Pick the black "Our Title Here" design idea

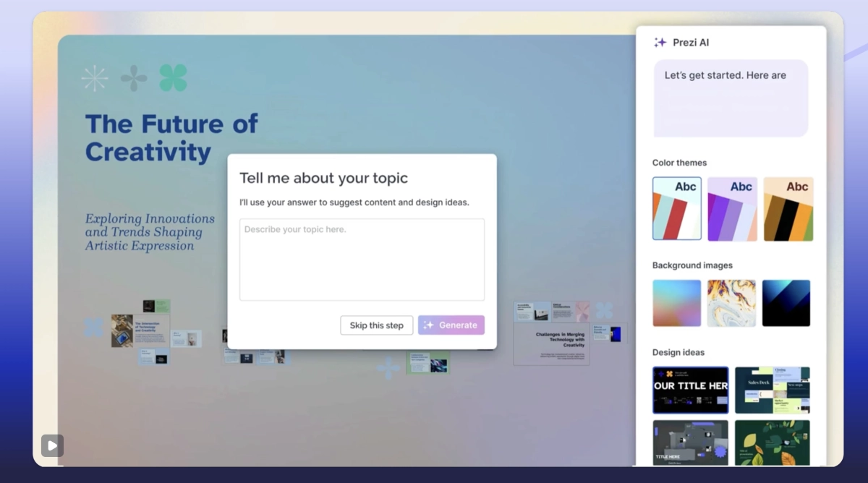click(x=691, y=390)
